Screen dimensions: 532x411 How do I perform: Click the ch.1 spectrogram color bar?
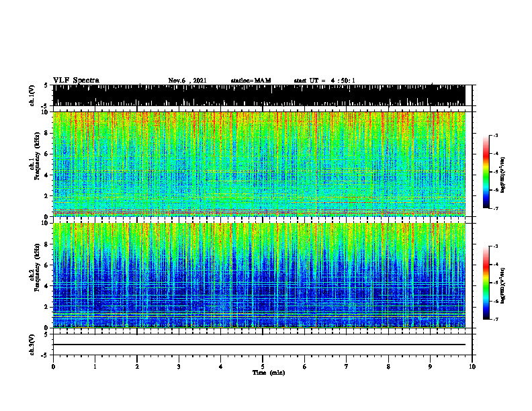(486, 172)
